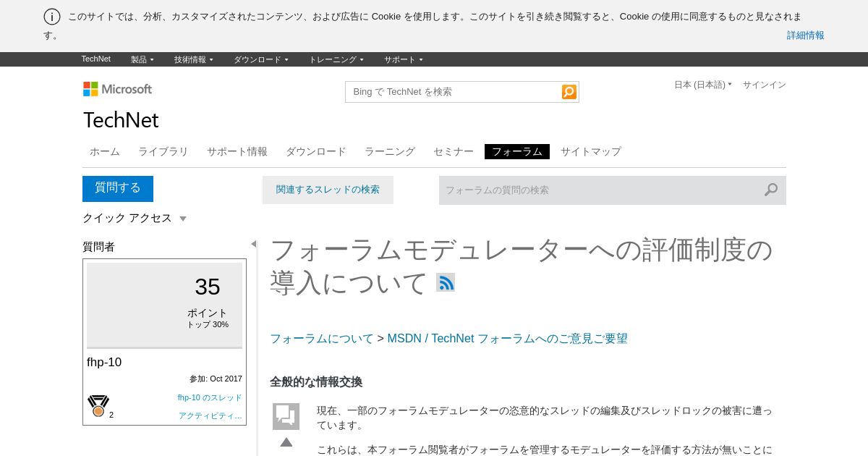This screenshot has height=456, width=868.
Task: Click the サインイン link
Action: click(765, 85)
